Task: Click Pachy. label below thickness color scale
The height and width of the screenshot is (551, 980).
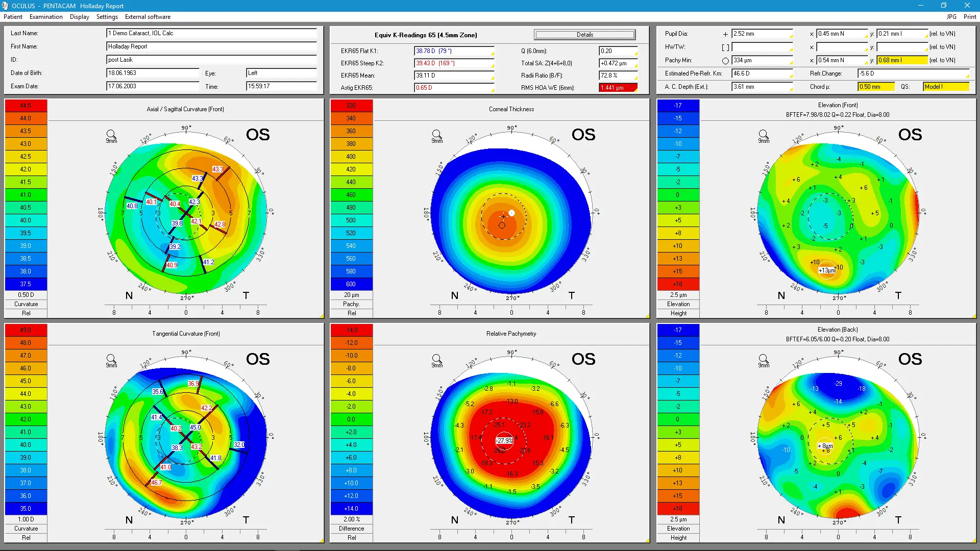Action: pyautogui.click(x=351, y=304)
